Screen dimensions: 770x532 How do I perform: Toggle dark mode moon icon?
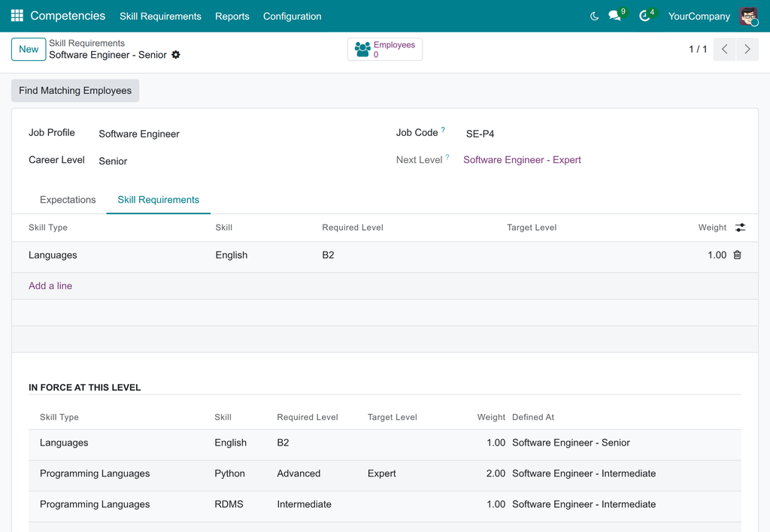click(x=594, y=17)
